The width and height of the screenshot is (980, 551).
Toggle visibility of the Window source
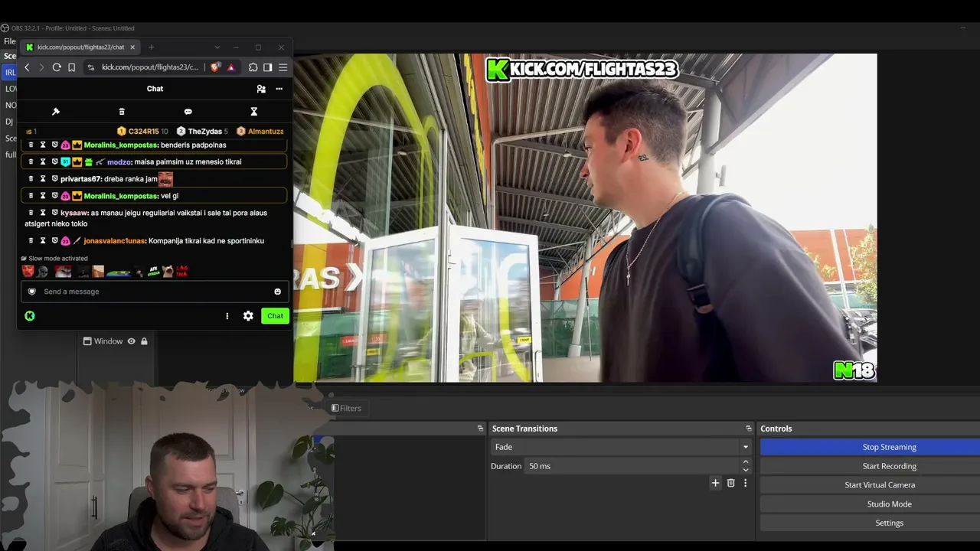pos(131,341)
